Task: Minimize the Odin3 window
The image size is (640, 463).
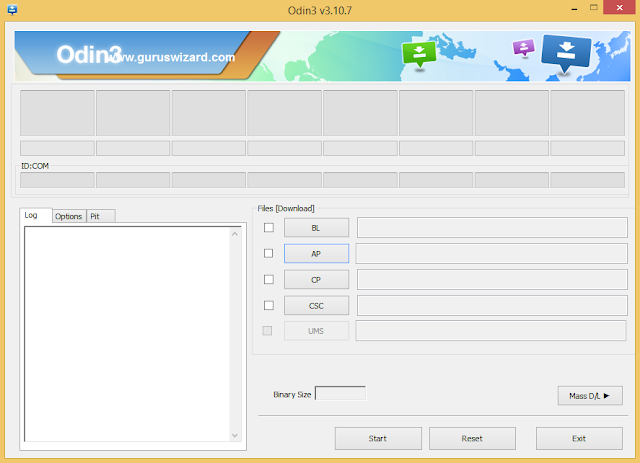Action: (x=574, y=8)
